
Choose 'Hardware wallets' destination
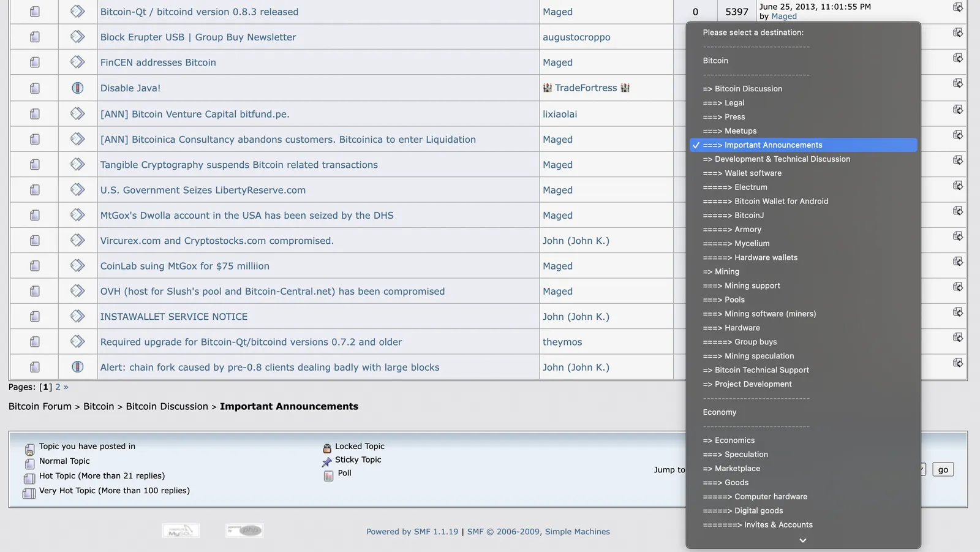click(x=803, y=258)
